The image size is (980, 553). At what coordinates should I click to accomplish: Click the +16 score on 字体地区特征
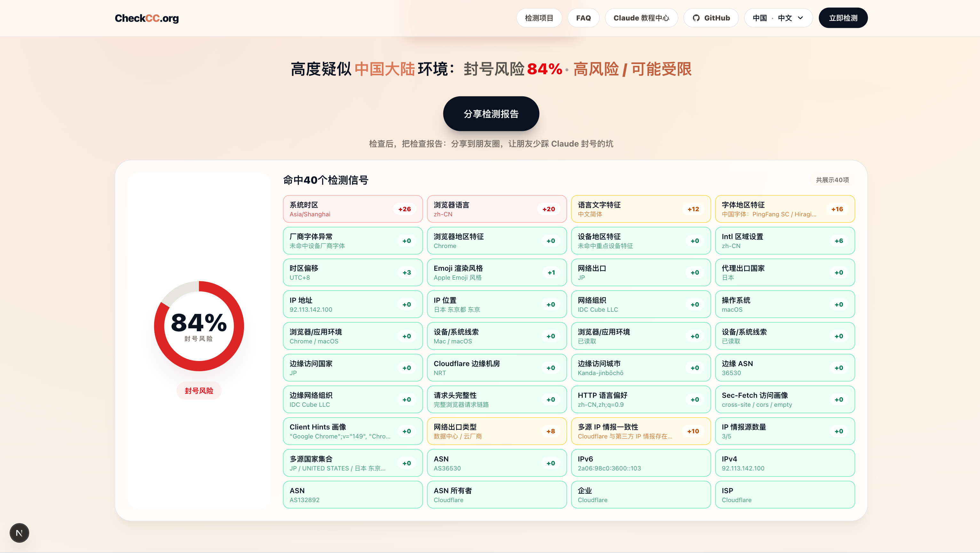[837, 209]
